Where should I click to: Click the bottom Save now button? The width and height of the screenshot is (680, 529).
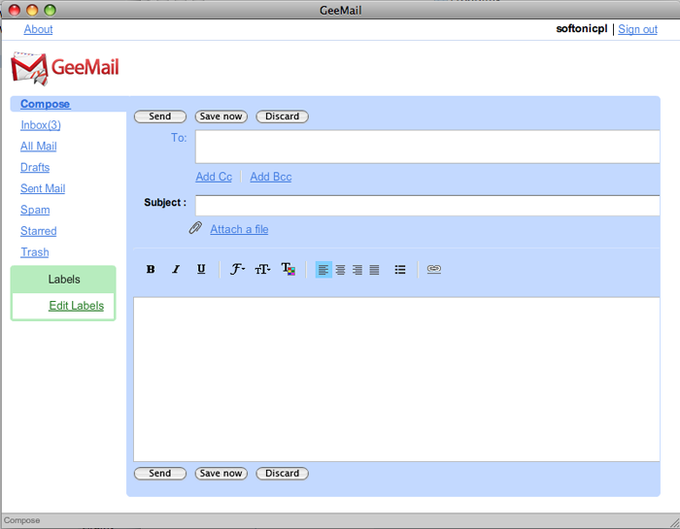tap(221, 473)
